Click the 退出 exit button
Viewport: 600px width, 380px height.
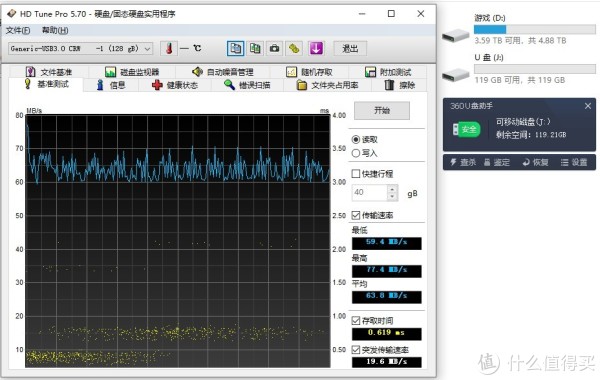pos(350,49)
